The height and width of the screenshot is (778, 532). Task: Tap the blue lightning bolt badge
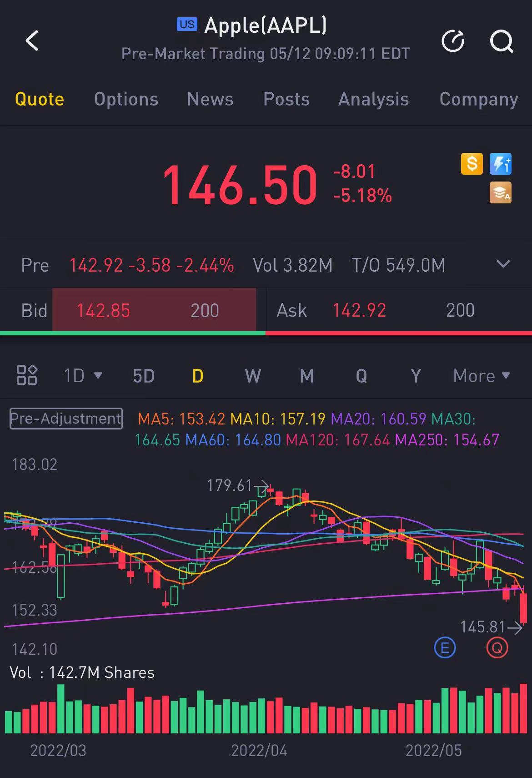click(x=501, y=164)
